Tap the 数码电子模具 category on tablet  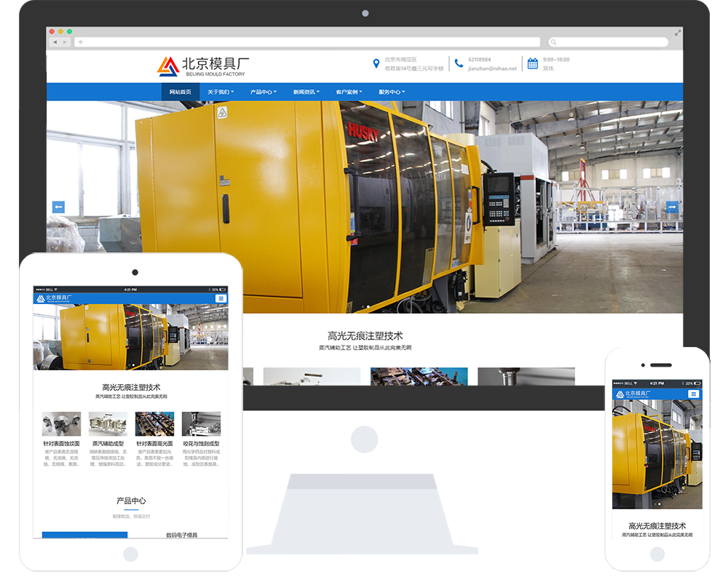(181, 535)
